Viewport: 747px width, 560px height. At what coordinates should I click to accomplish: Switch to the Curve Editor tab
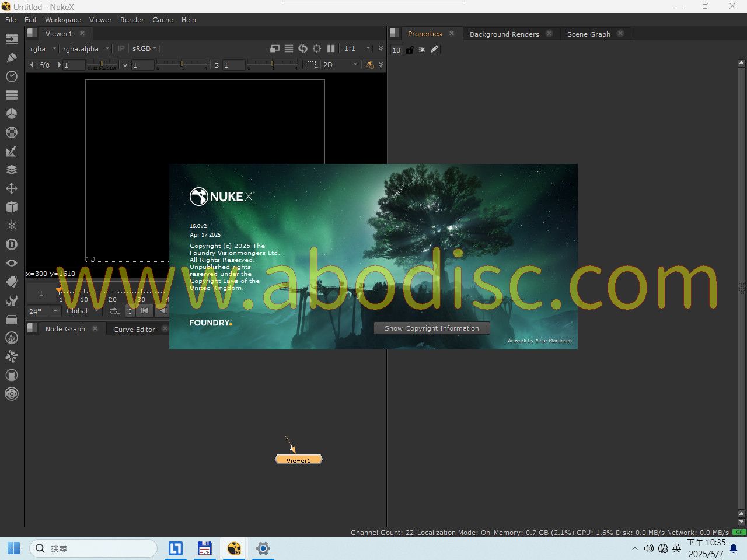coord(134,329)
